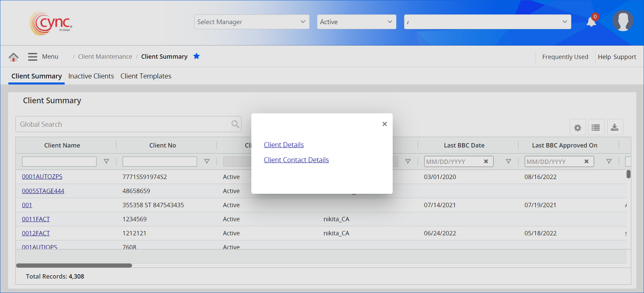Click the Global Search magnifier icon

235,124
